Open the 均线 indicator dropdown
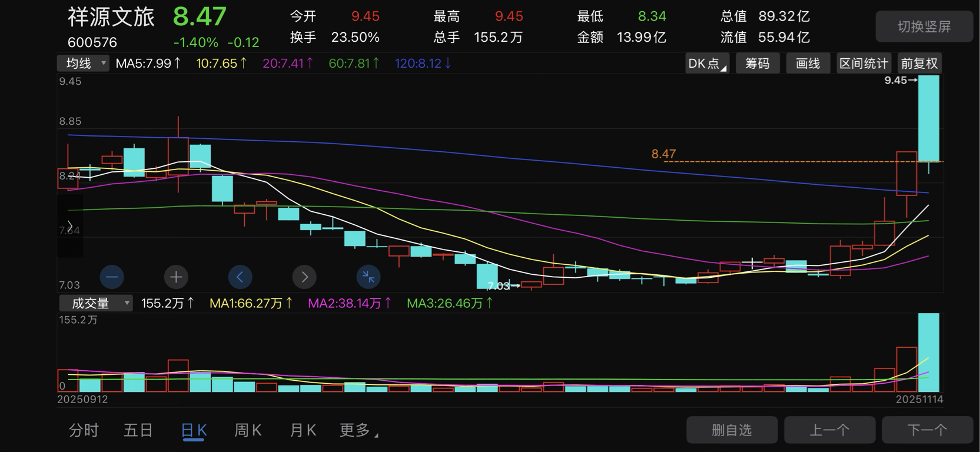The width and height of the screenshot is (980, 452). click(x=83, y=64)
